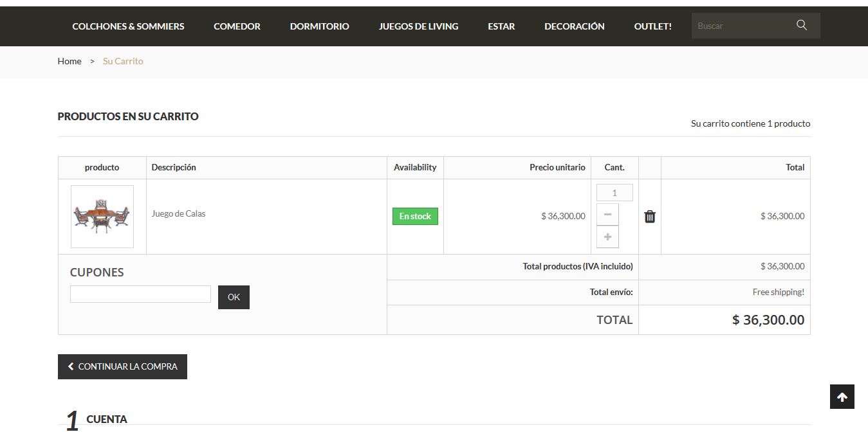Click the Productos en su carrito heading
Image resolution: width=868 pixels, height=432 pixels.
click(x=128, y=116)
